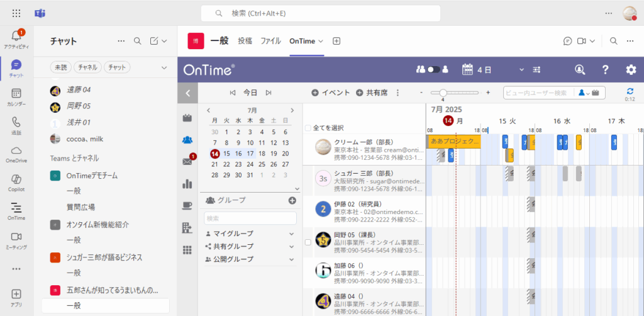Open chat list more options ellipsis
This screenshot has height=316, width=644.
click(121, 41)
